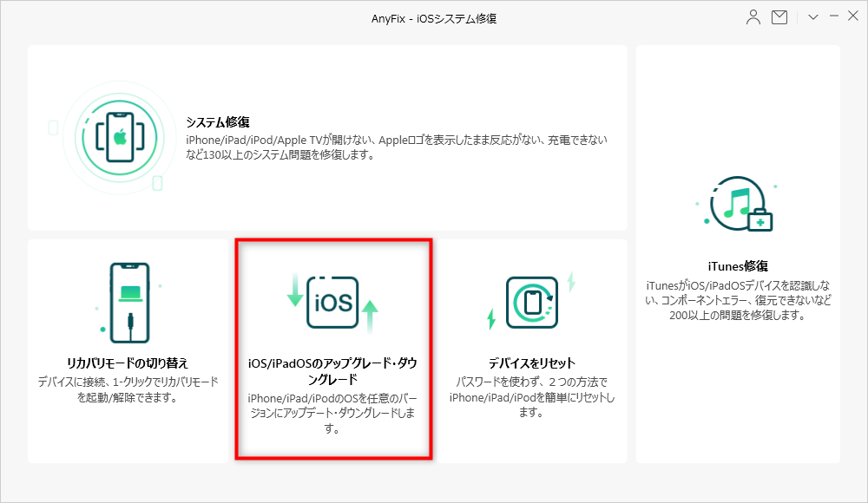The width and height of the screenshot is (868, 503).
Task: Click the AnyFix - iOSシステム修復 window title
Action: (x=434, y=18)
